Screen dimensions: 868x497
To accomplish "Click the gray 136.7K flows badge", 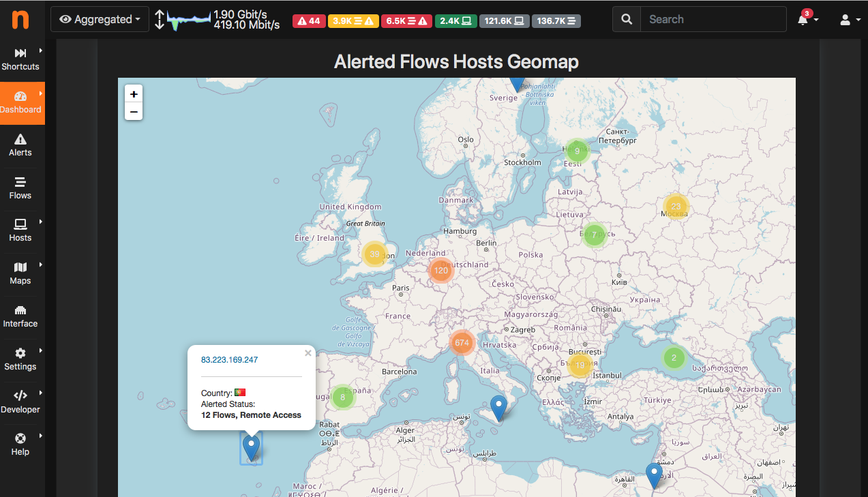I will point(556,21).
